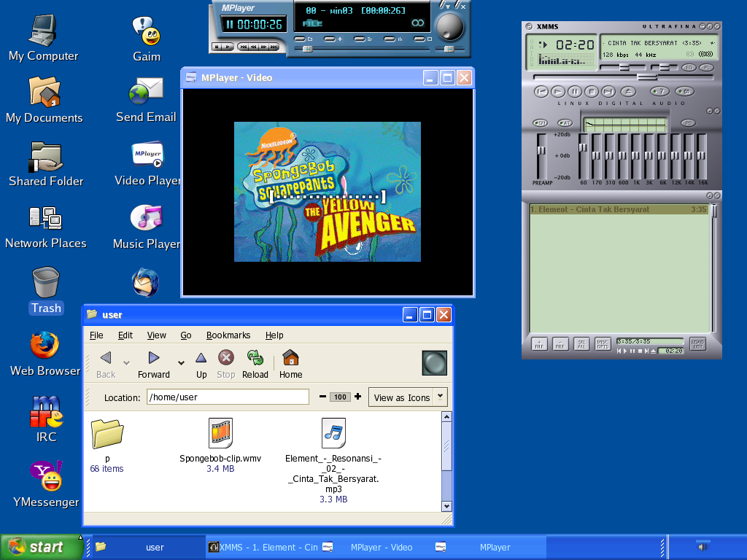
Task: Click the MPlayer stop button
Action: 217,47
